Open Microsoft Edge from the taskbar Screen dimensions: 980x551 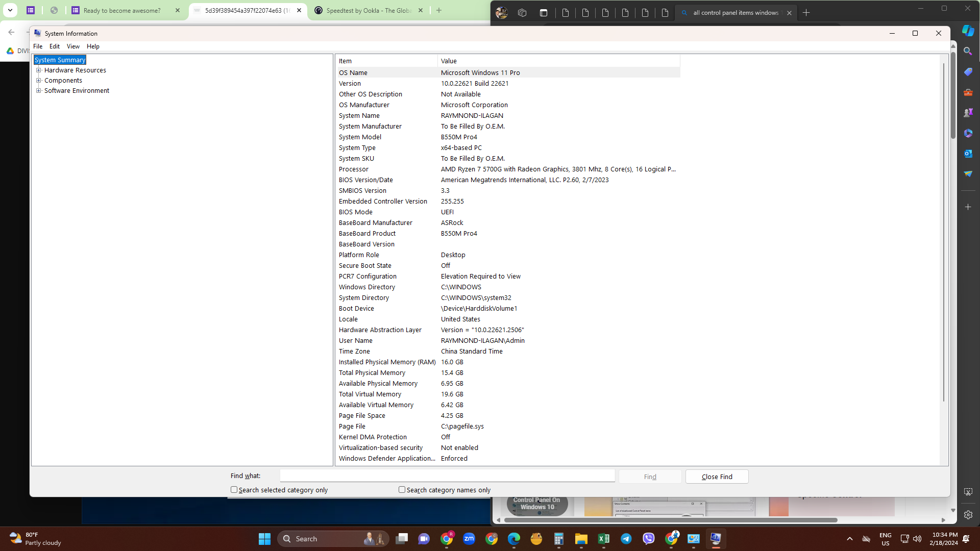click(x=514, y=539)
